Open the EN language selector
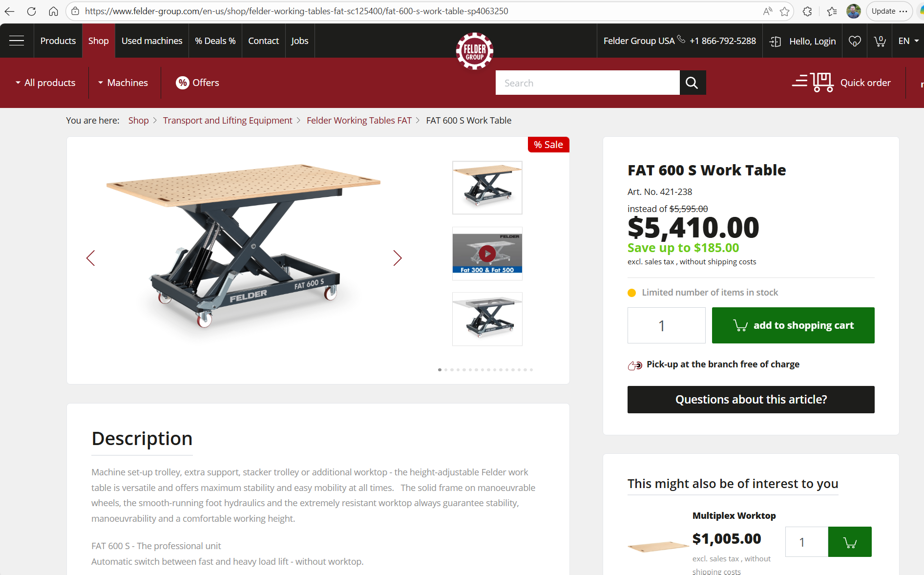This screenshot has height=575, width=924. point(908,41)
